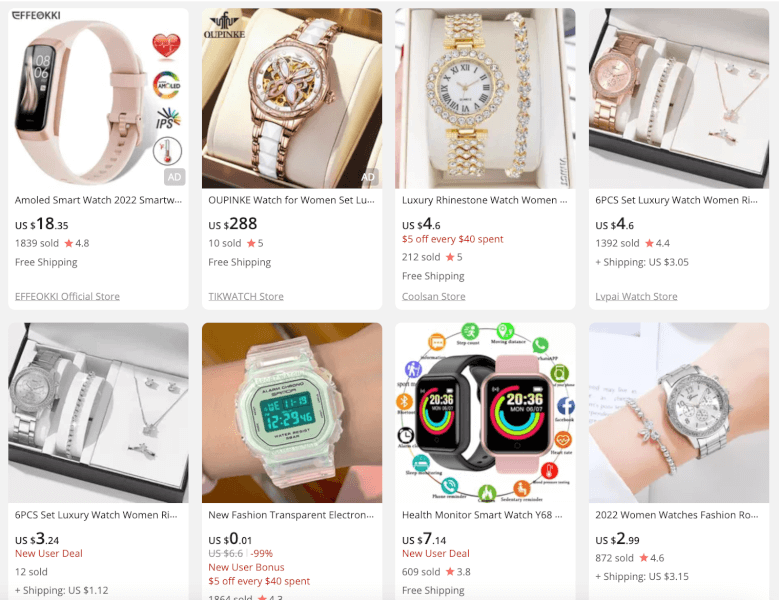This screenshot has height=600, width=779.
Task: Click the OUPINKE brand logo on the watch image
Action: tap(224, 26)
